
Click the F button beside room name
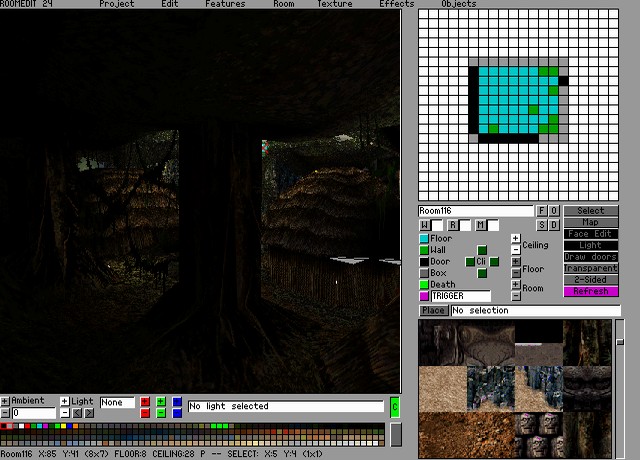[x=542, y=211]
